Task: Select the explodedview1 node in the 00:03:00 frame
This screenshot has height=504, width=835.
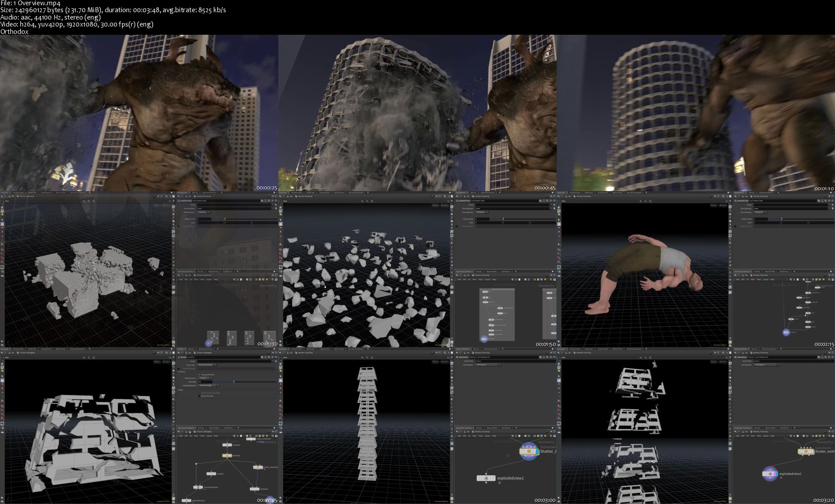Action: coord(486,478)
